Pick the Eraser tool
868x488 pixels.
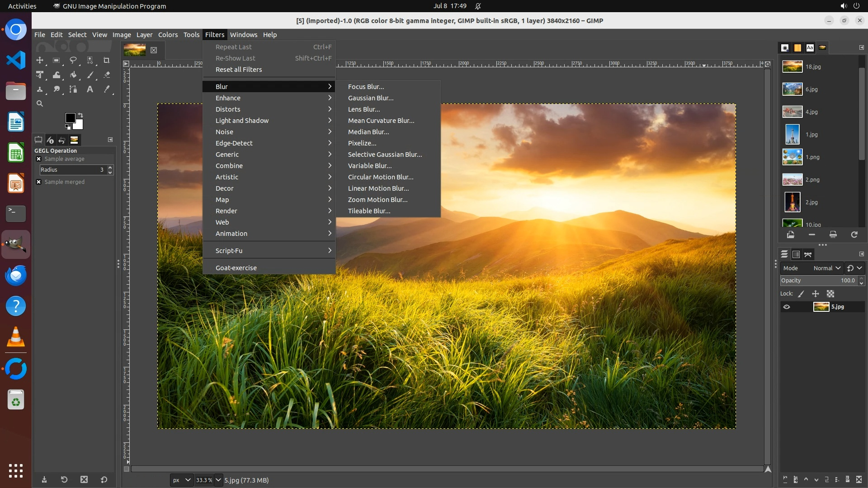pos(107,75)
